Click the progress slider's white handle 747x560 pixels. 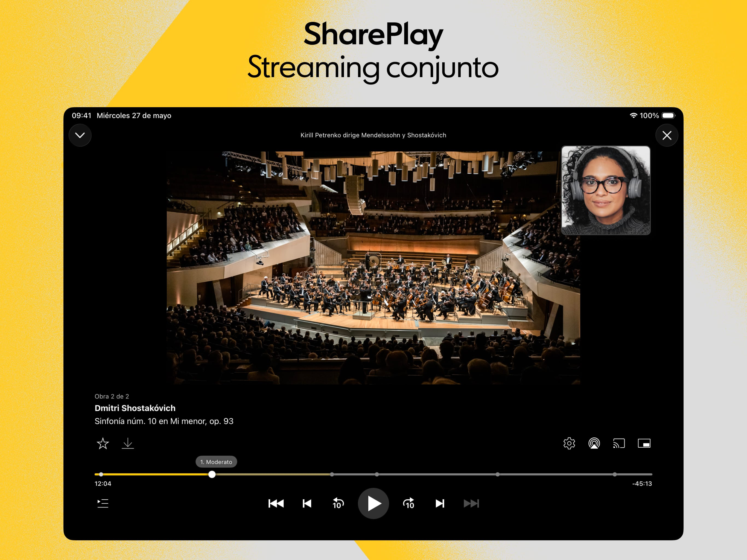click(x=212, y=474)
